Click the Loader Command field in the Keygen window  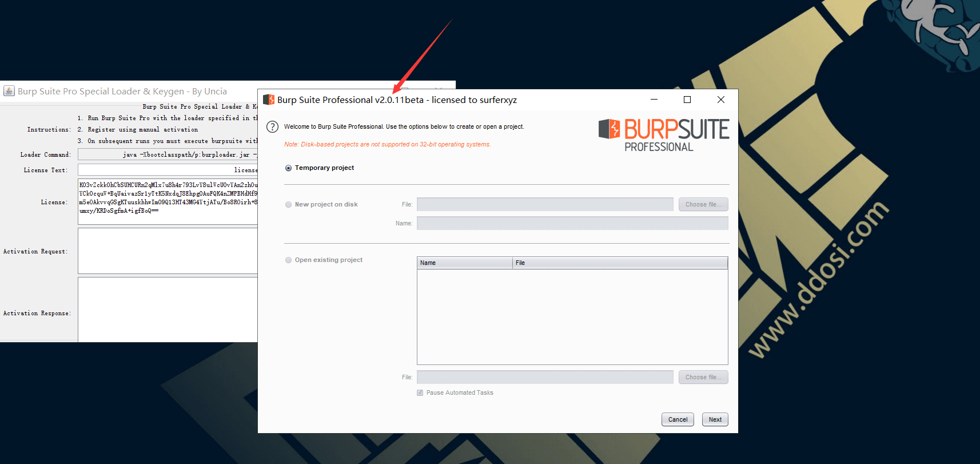click(168, 154)
